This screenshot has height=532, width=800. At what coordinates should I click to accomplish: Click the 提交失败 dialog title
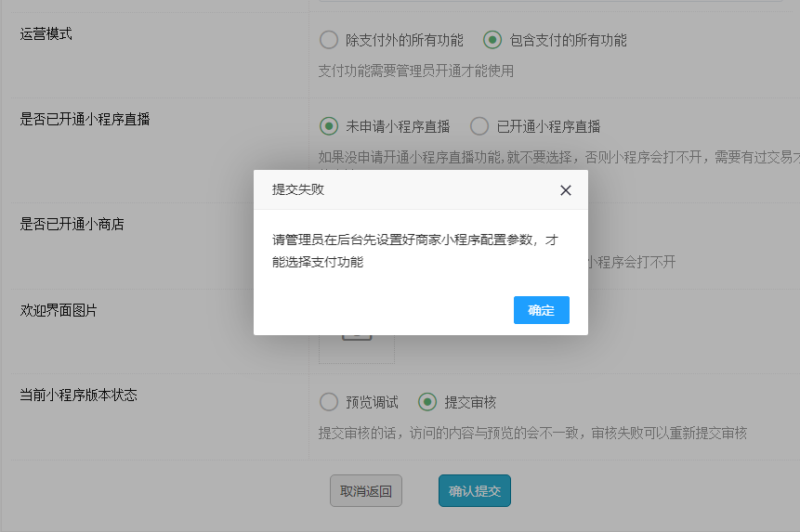click(x=298, y=189)
